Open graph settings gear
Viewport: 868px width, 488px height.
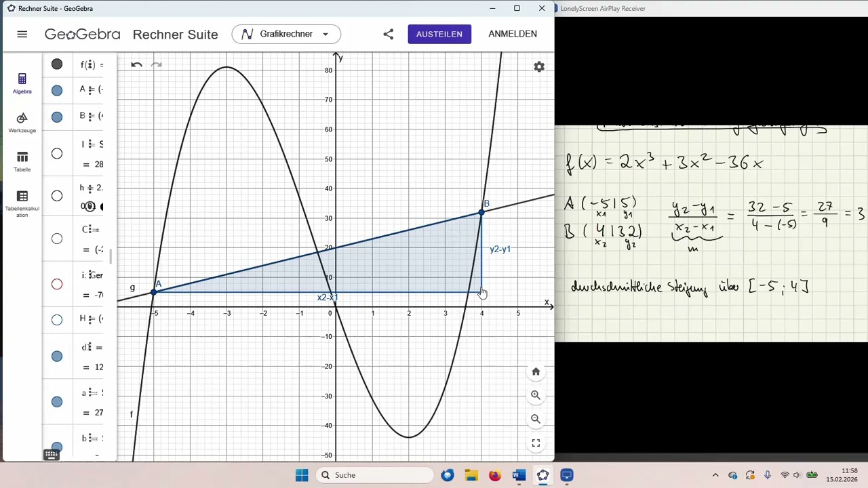point(539,67)
